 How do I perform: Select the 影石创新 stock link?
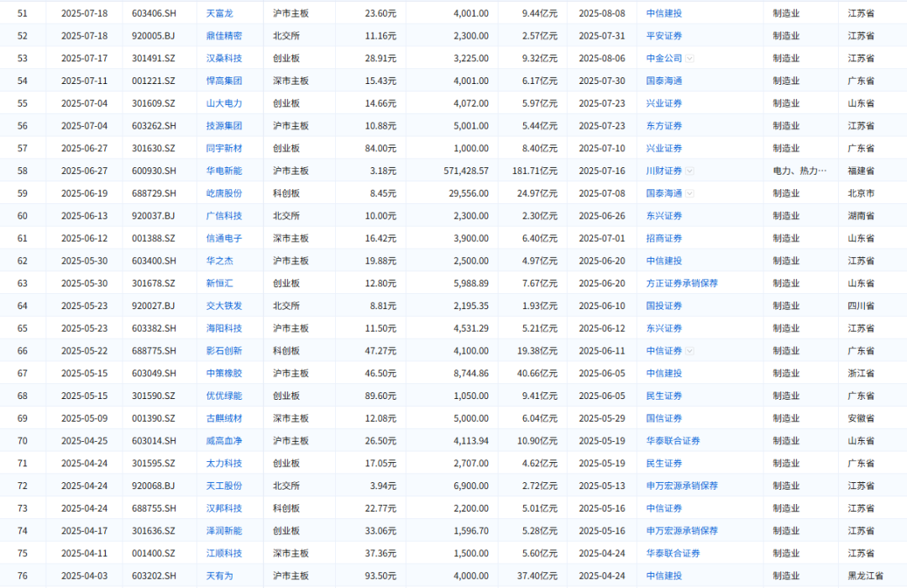click(x=223, y=351)
